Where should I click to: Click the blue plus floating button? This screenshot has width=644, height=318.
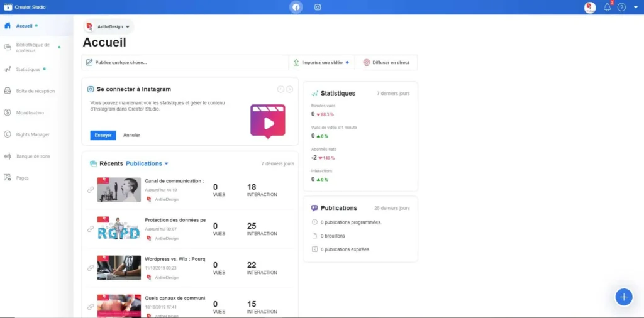click(x=623, y=297)
